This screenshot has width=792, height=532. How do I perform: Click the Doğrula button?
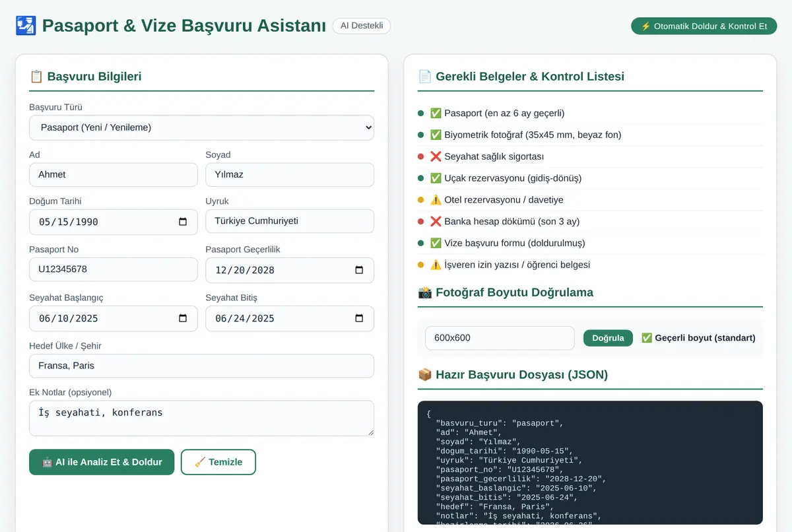(x=608, y=338)
